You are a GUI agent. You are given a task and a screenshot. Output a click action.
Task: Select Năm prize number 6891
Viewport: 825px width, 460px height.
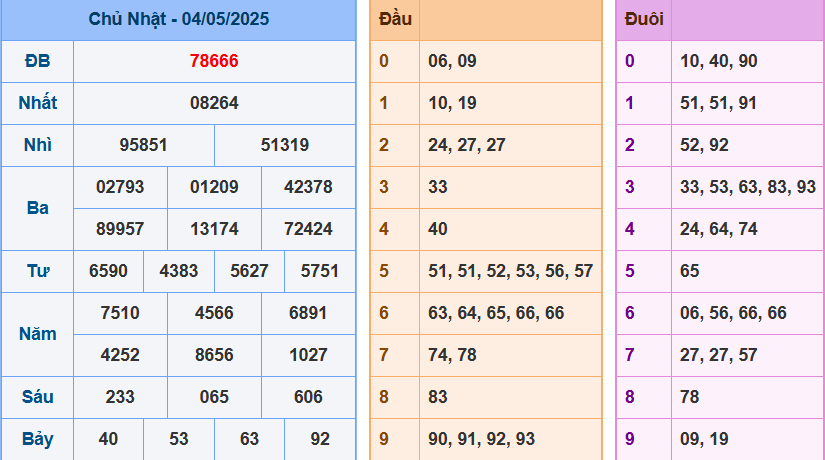pos(308,313)
